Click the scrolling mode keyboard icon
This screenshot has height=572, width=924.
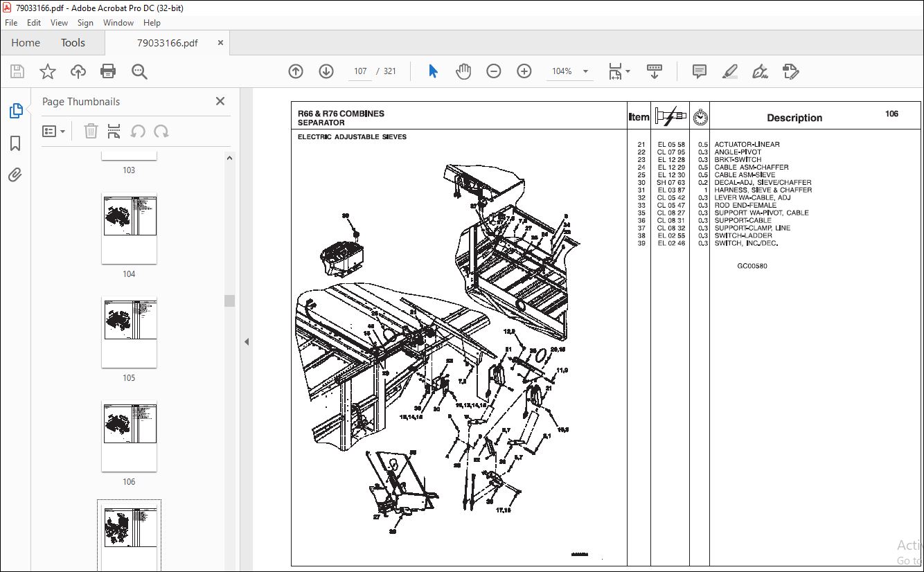[x=655, y=71]
